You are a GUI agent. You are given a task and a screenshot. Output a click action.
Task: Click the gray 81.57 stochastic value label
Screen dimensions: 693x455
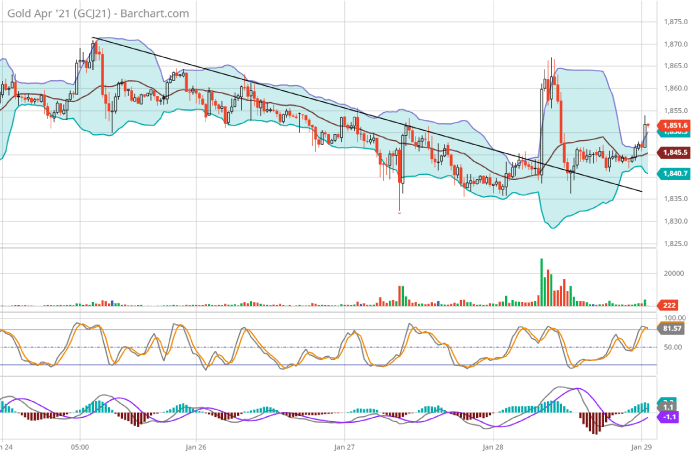pyautogui.click(x=675, y=327)
